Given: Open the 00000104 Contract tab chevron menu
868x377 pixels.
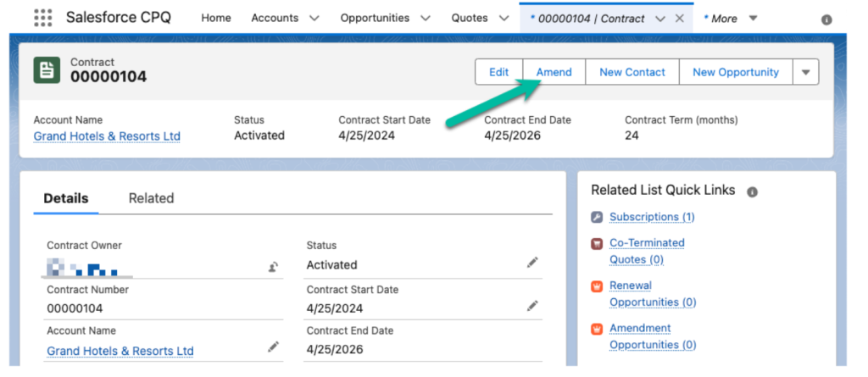Looking at the screenshot, I should pyautogui.click(x=659, y=19).
